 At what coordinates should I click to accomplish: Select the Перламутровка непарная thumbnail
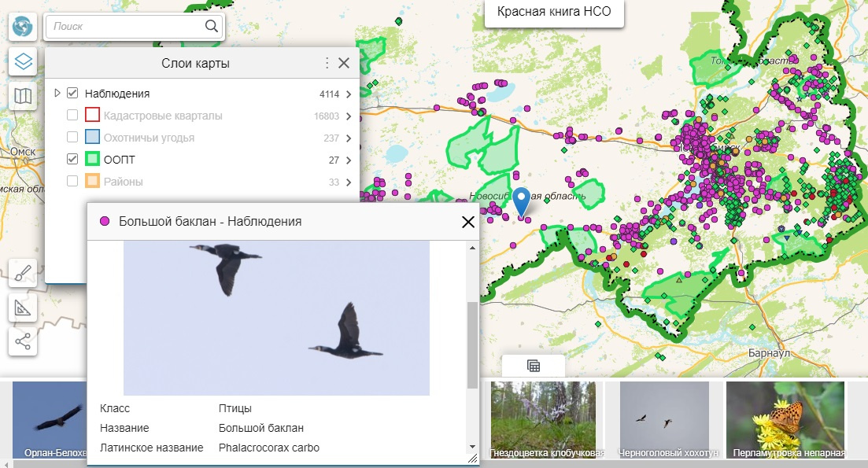pos(785,419)
